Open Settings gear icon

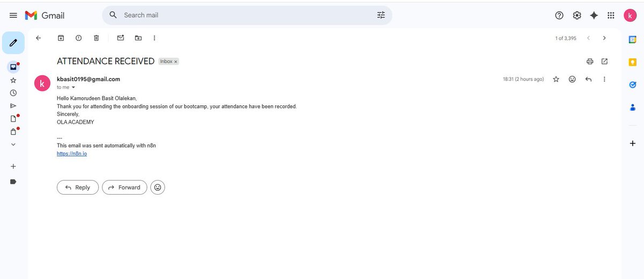coord(577,16)
